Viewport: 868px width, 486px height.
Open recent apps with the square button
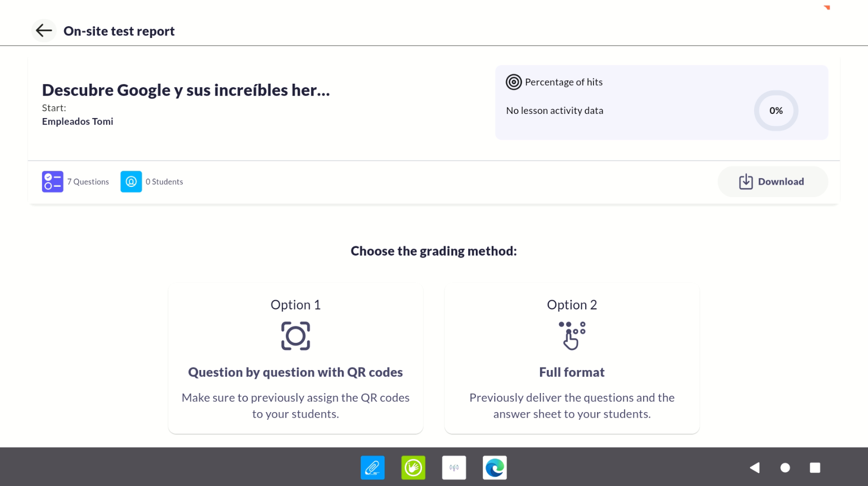(815, 468)
